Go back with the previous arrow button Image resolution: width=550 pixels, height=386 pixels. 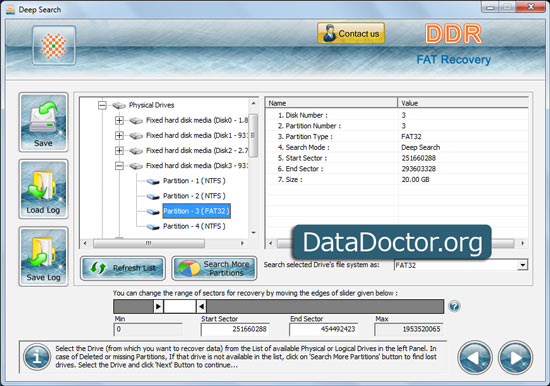tap(475, 358)
